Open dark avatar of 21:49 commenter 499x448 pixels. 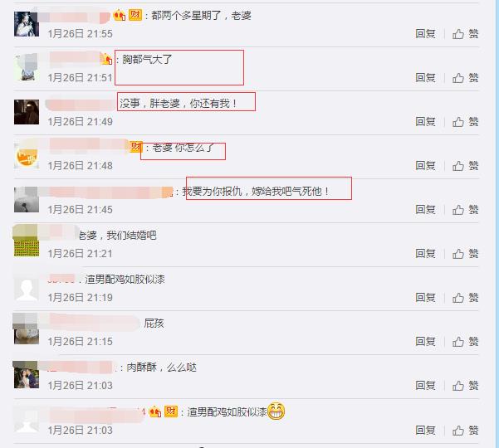(27, 112)
